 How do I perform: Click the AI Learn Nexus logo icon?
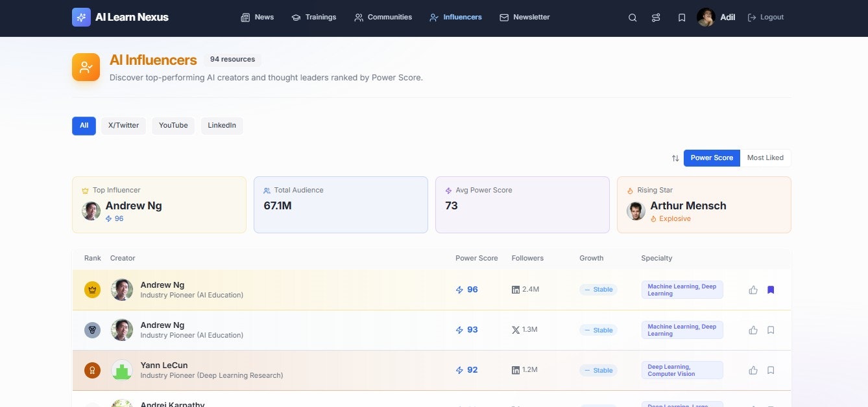(x=81, y=17)
